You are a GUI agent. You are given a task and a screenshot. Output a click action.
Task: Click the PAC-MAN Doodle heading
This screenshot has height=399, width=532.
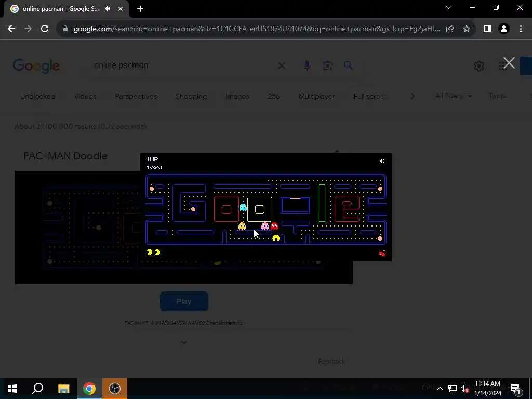point(65,156)
